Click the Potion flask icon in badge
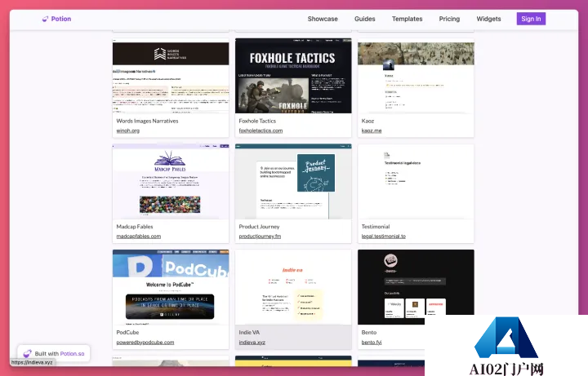 coord(28,353)
